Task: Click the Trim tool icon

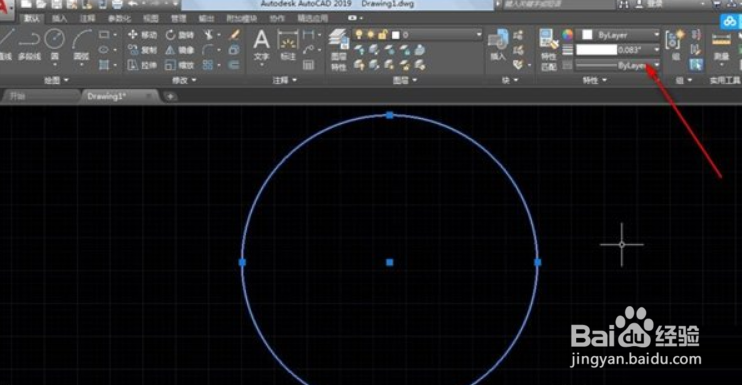Action: click(208, 35)
